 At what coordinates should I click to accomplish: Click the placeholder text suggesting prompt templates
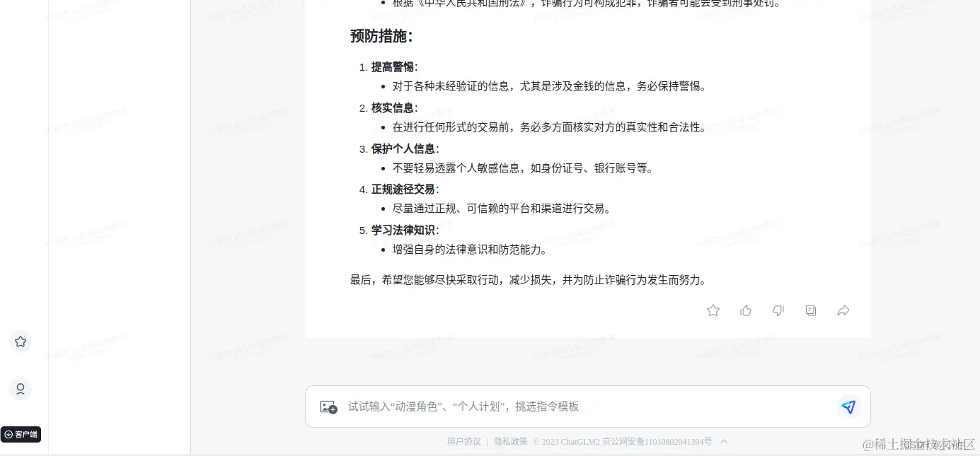(463, 407)
